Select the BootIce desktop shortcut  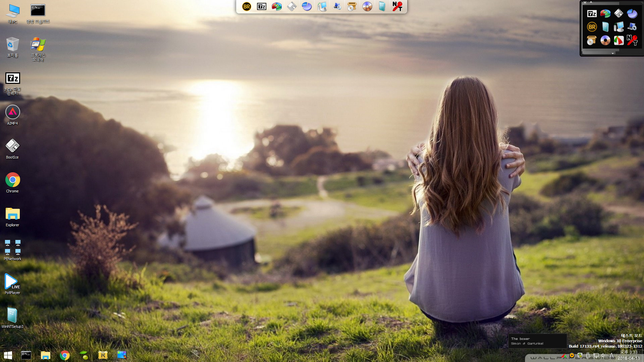pos(12,149)
